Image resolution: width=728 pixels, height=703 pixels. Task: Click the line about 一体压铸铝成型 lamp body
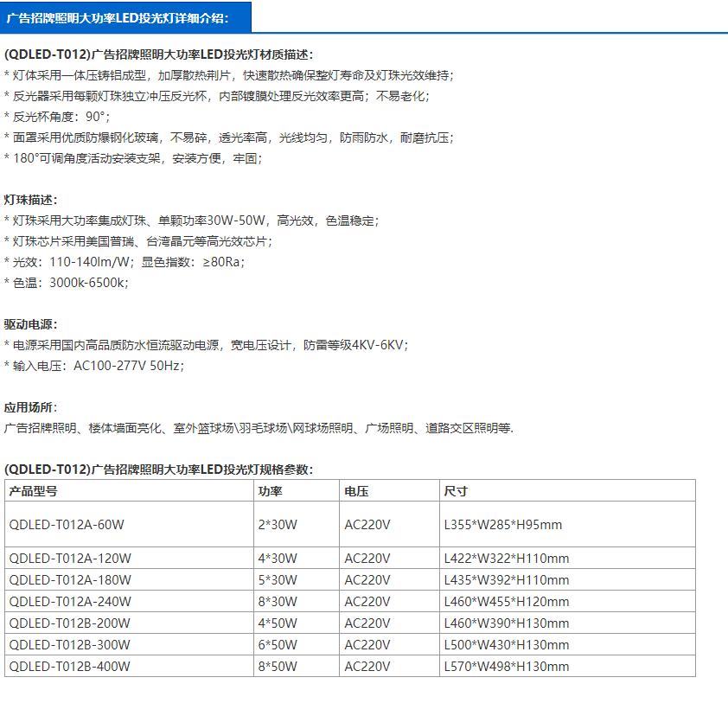coord(229,75)
